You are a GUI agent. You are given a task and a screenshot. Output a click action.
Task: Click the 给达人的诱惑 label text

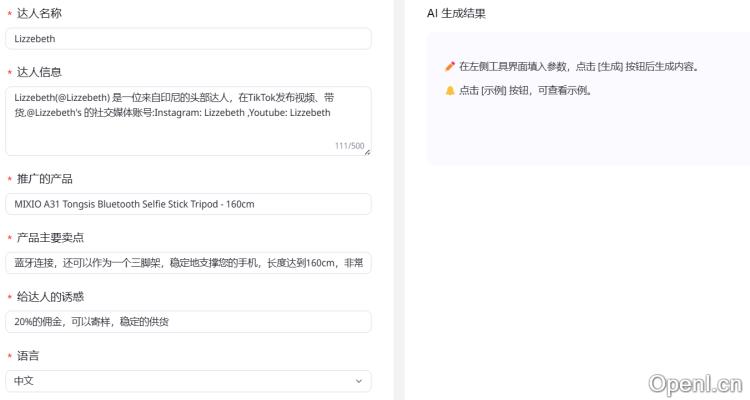coord(50,297)
